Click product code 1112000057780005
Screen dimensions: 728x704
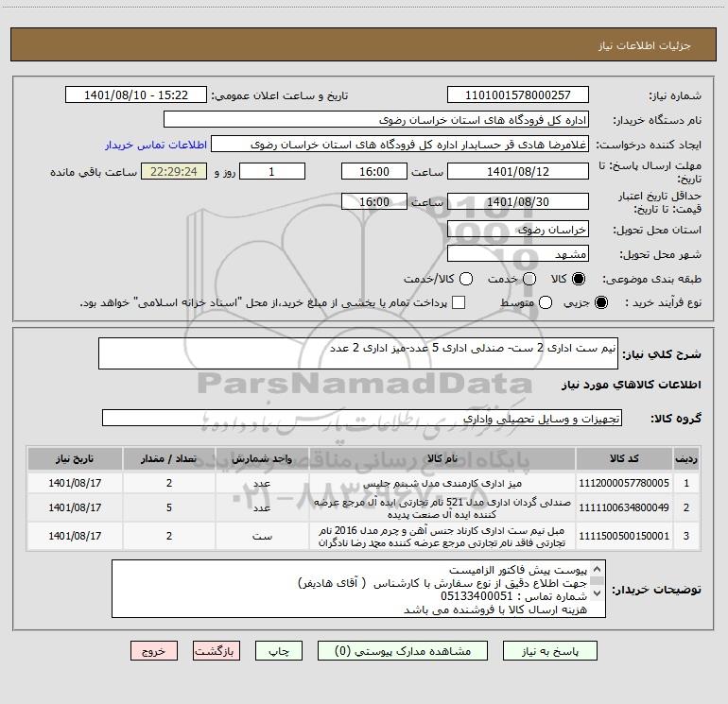pyautogui.click(x=624, y=483)
